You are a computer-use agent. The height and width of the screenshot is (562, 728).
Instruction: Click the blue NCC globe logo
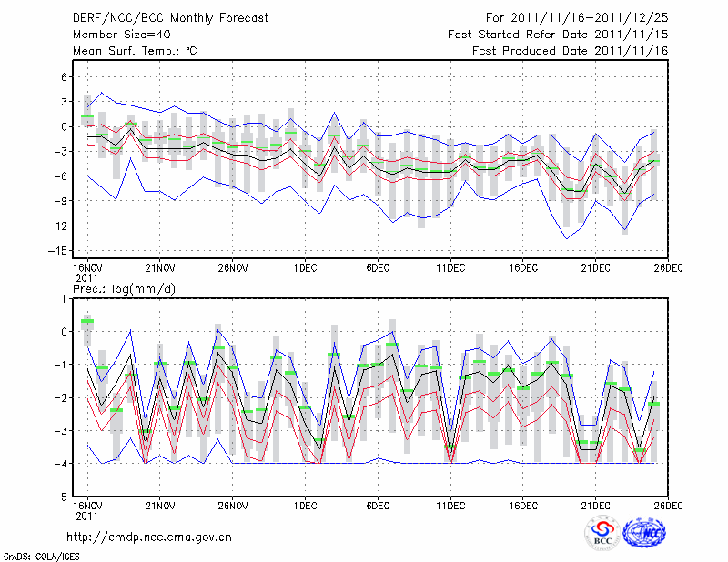pyautogui.click(x=649, y=532)
